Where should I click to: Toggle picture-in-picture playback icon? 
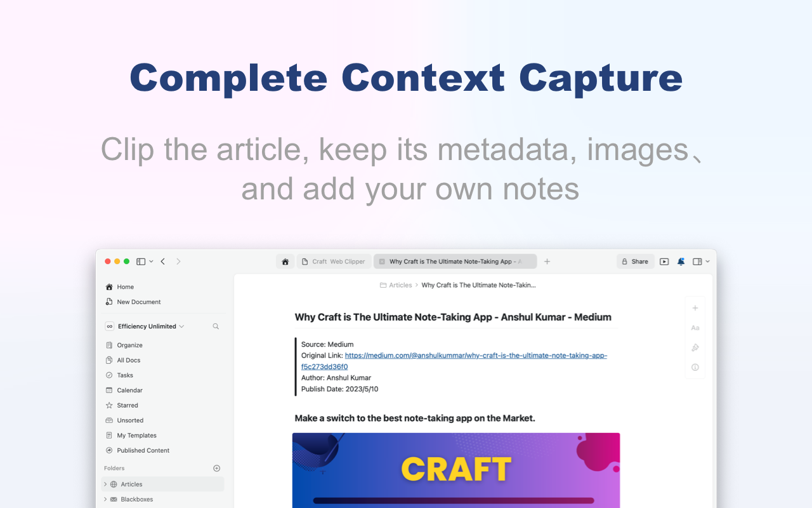point(664,261)
